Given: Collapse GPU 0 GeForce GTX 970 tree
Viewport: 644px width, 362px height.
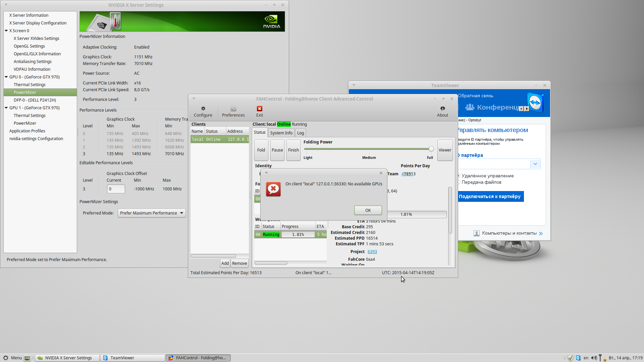Looking at the screenshot, I should click(x=6, y=77).
